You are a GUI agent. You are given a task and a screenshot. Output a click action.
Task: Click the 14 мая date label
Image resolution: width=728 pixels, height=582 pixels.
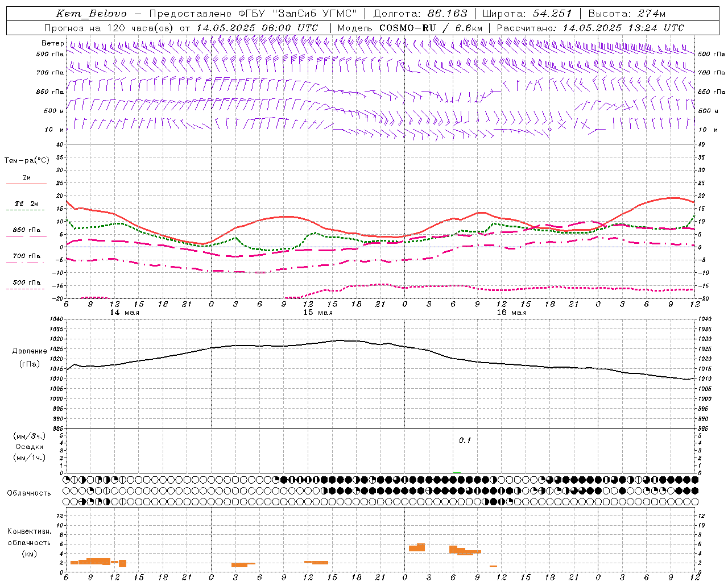(125, 313)
